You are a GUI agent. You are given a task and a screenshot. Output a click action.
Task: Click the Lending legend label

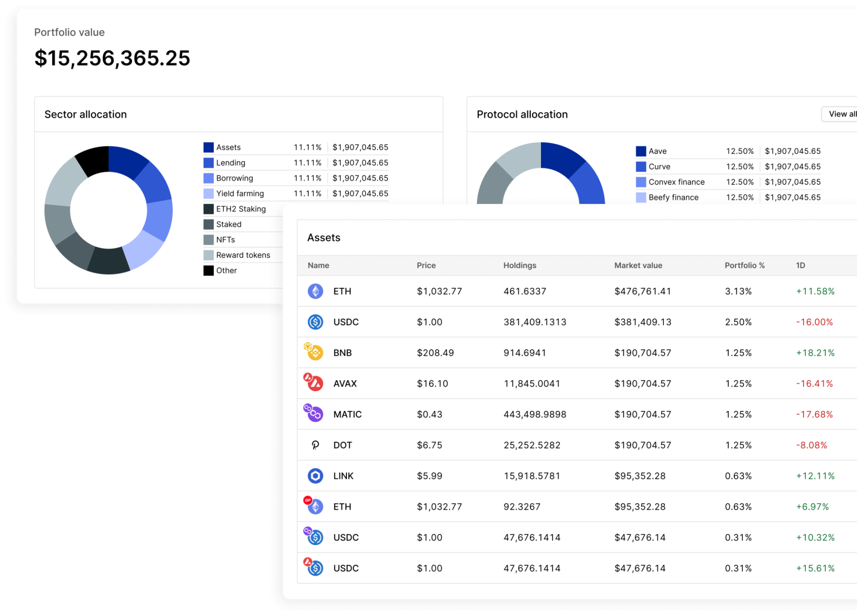coord(231,163)
